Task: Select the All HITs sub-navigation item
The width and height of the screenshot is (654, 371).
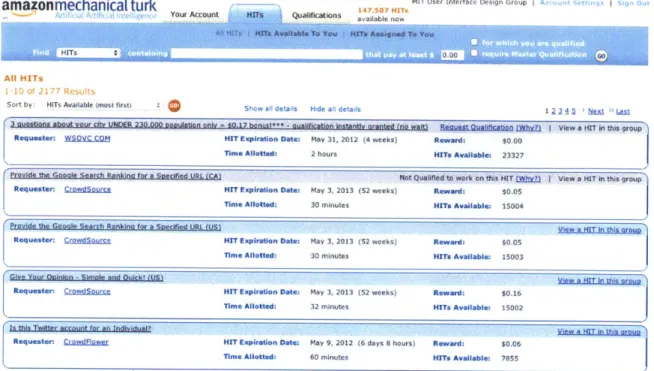Action: [229, 33]
